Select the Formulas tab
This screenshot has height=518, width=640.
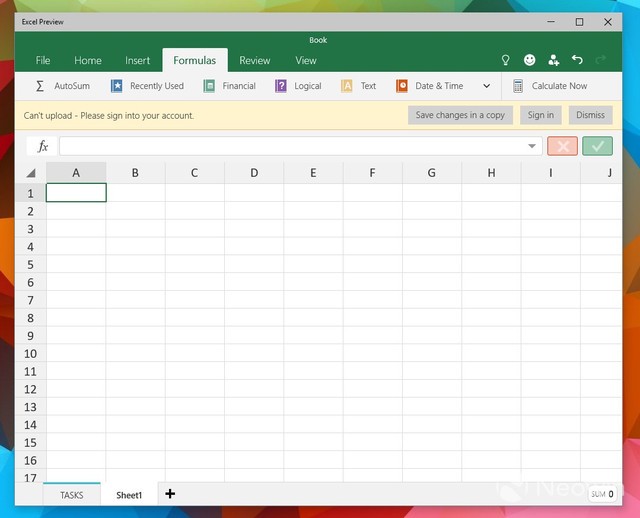[x=195, y=60]
